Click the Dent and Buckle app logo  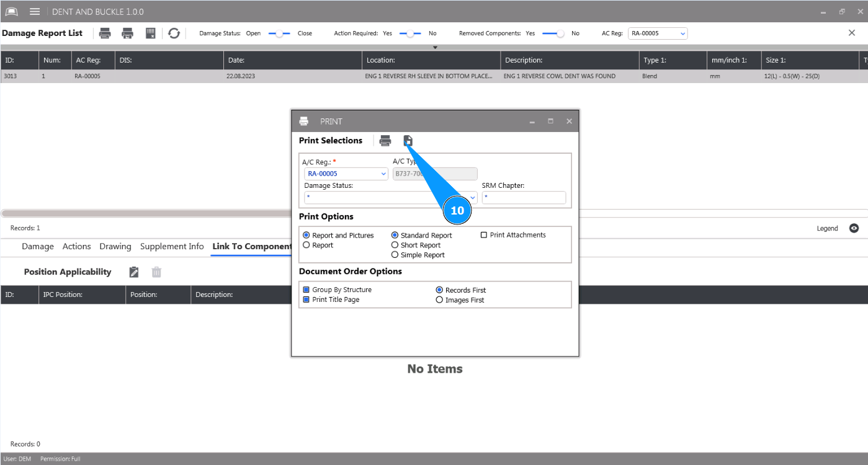point(11,12)
